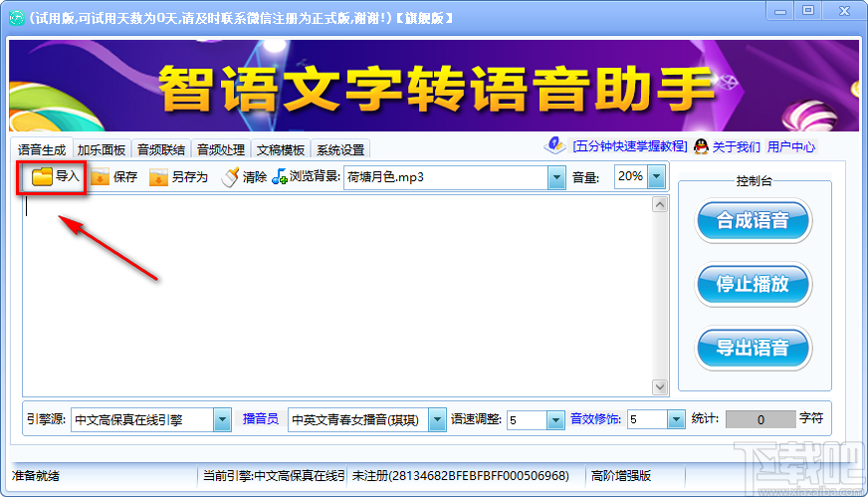Open the 关于我们 link
Image resolution: width=868 pixels, height=497 pixels.
point(737,146)
